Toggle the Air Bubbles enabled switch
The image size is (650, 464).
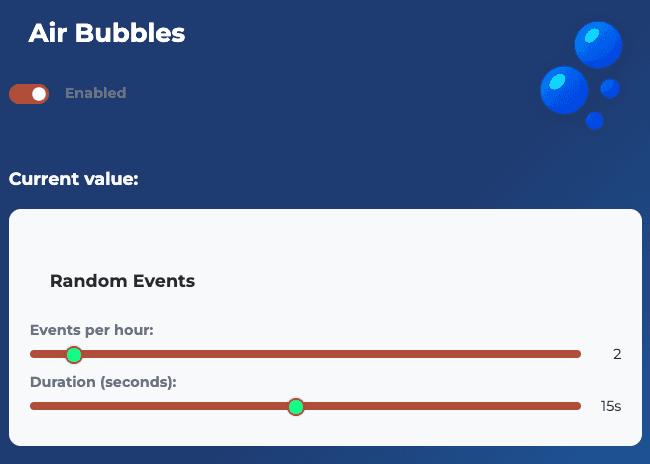(x=29, y=94)
